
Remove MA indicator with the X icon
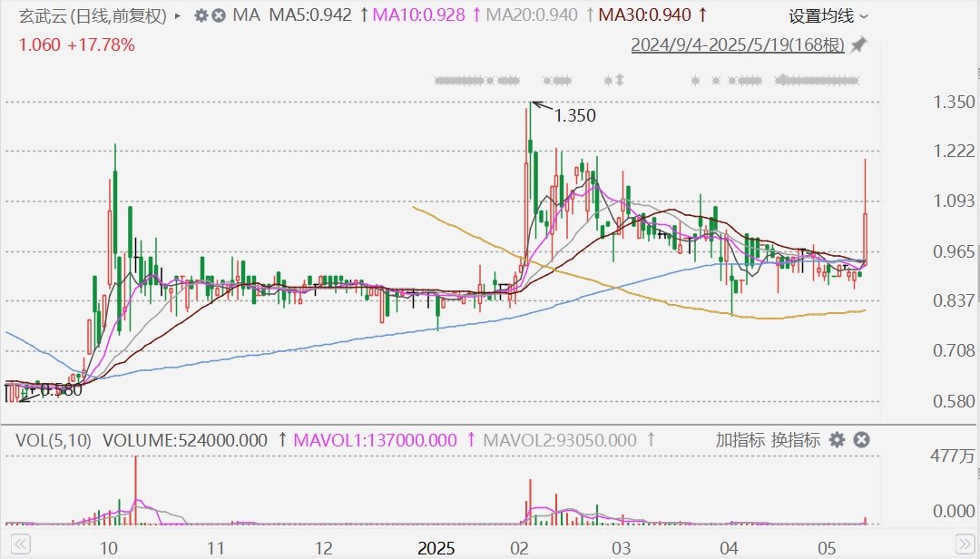pos(219,15)
